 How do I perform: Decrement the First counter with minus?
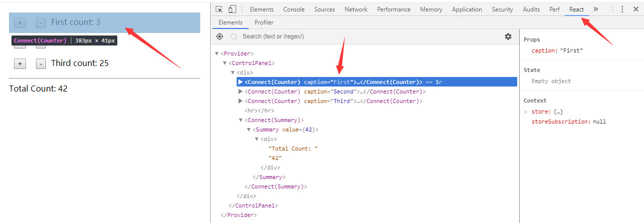(x=41, y=22)
